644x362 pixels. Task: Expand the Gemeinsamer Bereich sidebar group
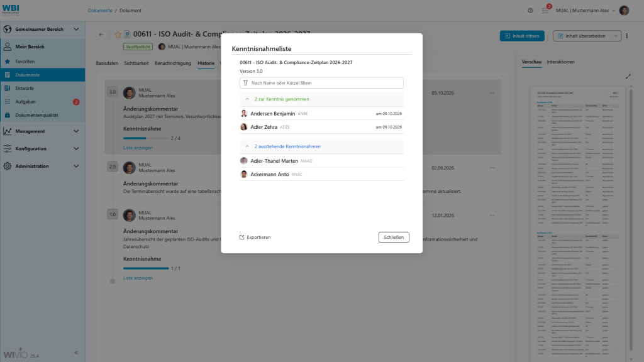76,30
